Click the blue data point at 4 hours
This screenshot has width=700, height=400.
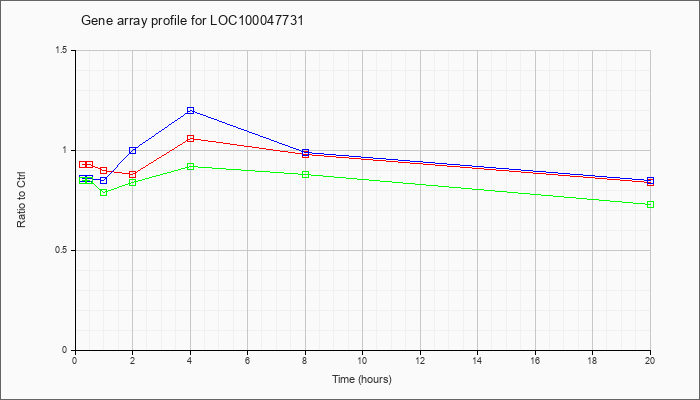(190, 110)
